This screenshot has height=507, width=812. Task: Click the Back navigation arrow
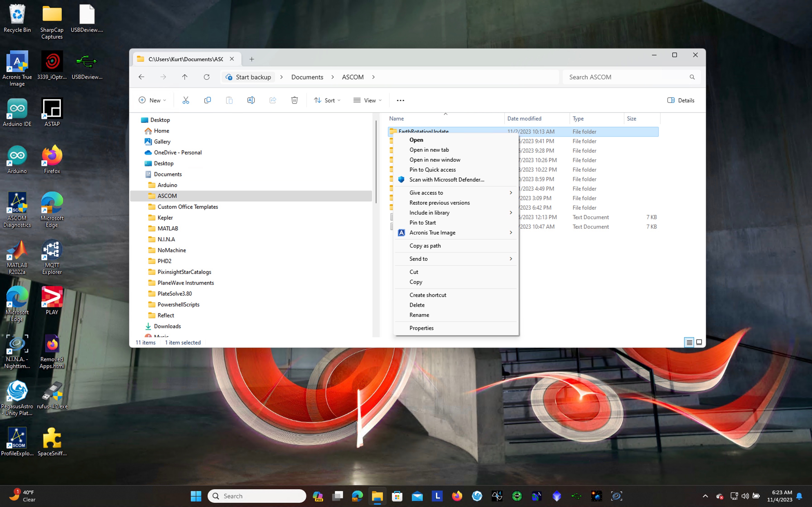point(141,77)
